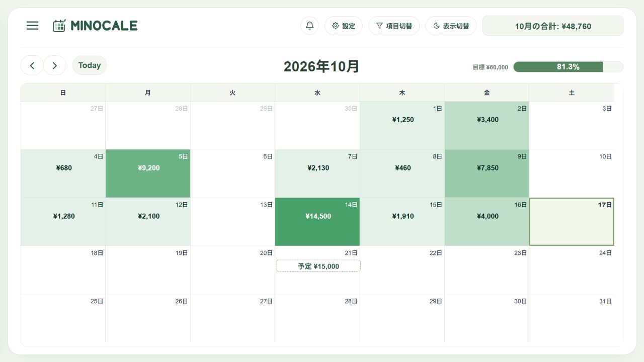The height and width of the screenshot is (362, 644).
Task: Select the 30日 cell in the last row
Action: (x=487, y=318)
